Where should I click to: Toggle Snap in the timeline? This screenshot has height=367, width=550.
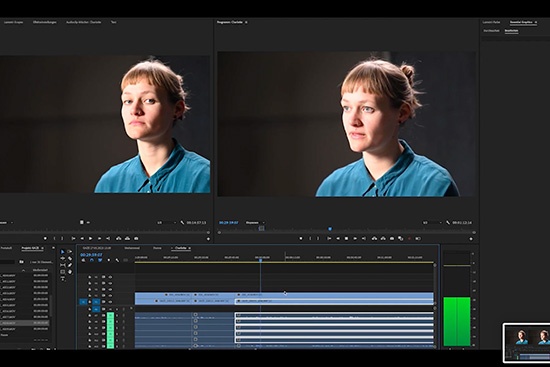(92, 260)
